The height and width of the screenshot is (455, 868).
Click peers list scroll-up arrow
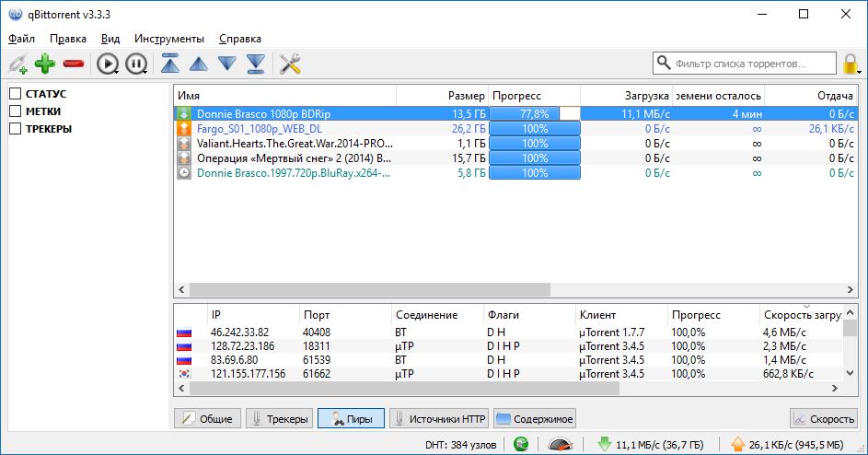click(851, 312)
